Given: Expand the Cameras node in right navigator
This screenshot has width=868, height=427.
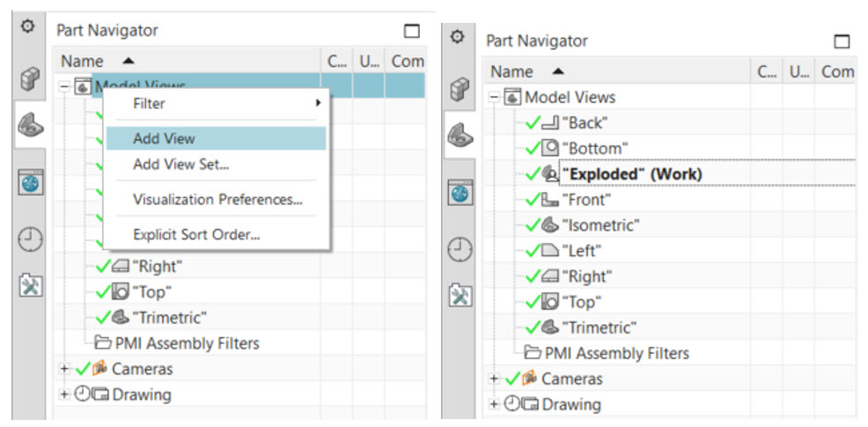Looking at the screenshot, I should (x=494, y=379).
